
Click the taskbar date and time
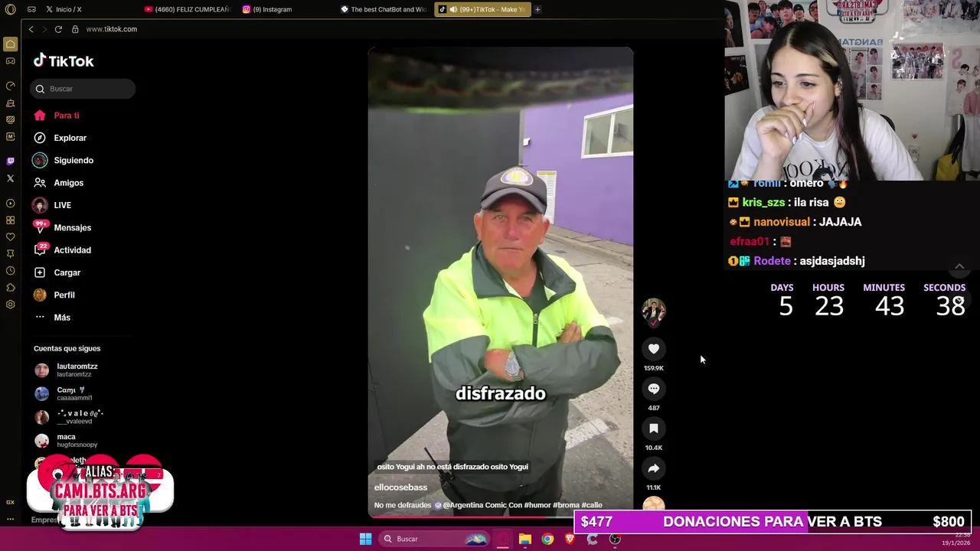click(955, 539)
